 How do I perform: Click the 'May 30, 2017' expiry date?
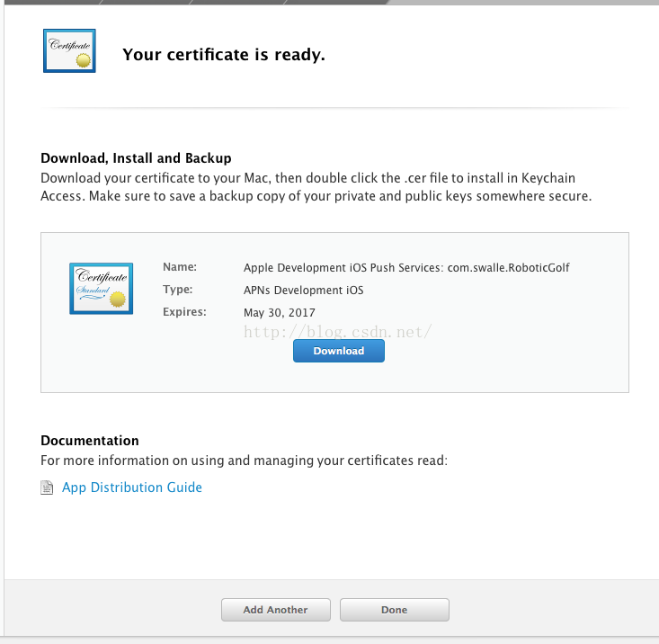coord(280,313)
